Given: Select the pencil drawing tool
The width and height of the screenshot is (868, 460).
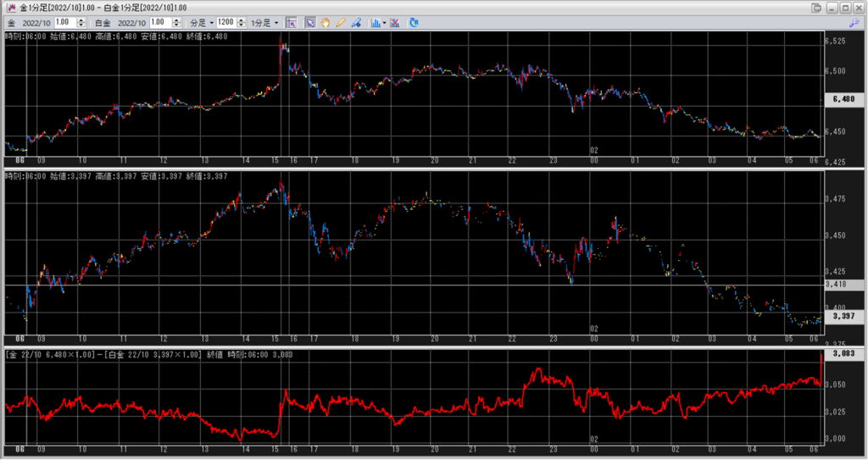Looking at the screenshot, I should tap(341, 22).
